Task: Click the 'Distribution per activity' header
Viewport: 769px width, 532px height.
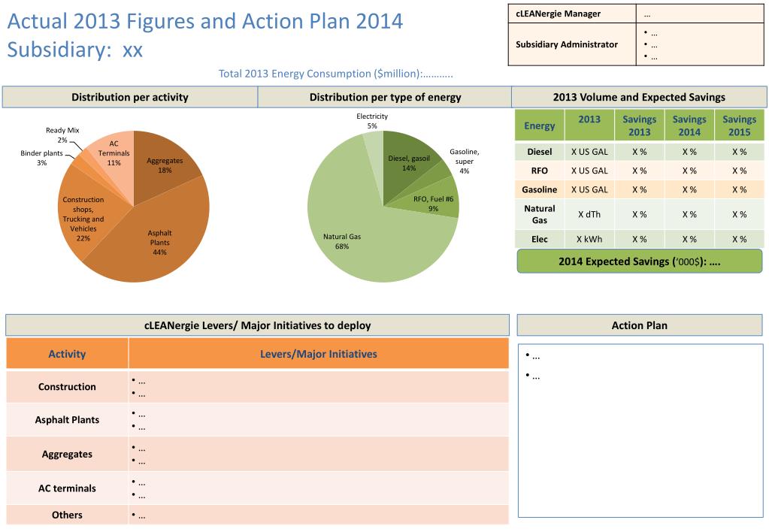Action: 130,97
